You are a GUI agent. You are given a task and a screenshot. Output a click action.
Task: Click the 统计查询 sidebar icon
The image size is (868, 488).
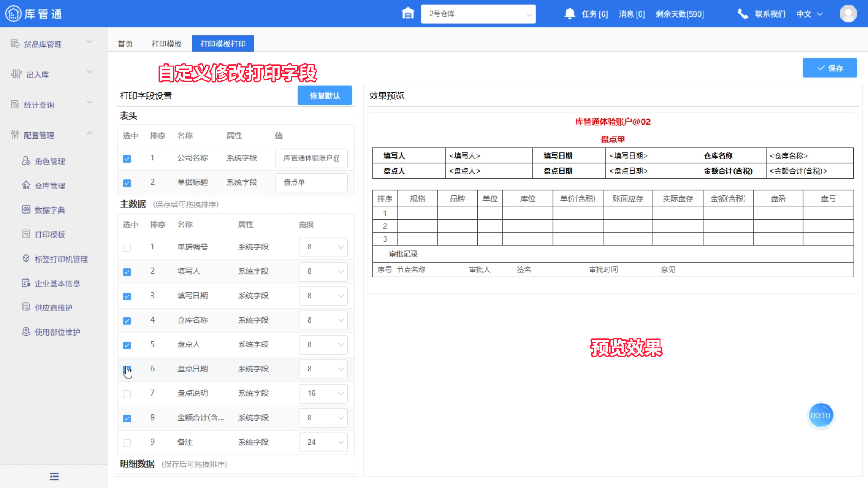click(x=15, y=104)
